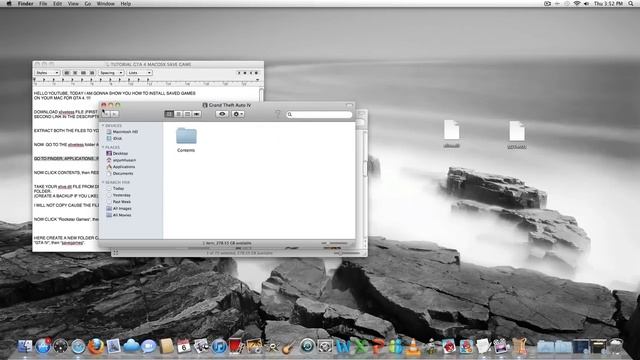
Task: Open the Lists dropdown in TextEdit
Action: point(139,73)
